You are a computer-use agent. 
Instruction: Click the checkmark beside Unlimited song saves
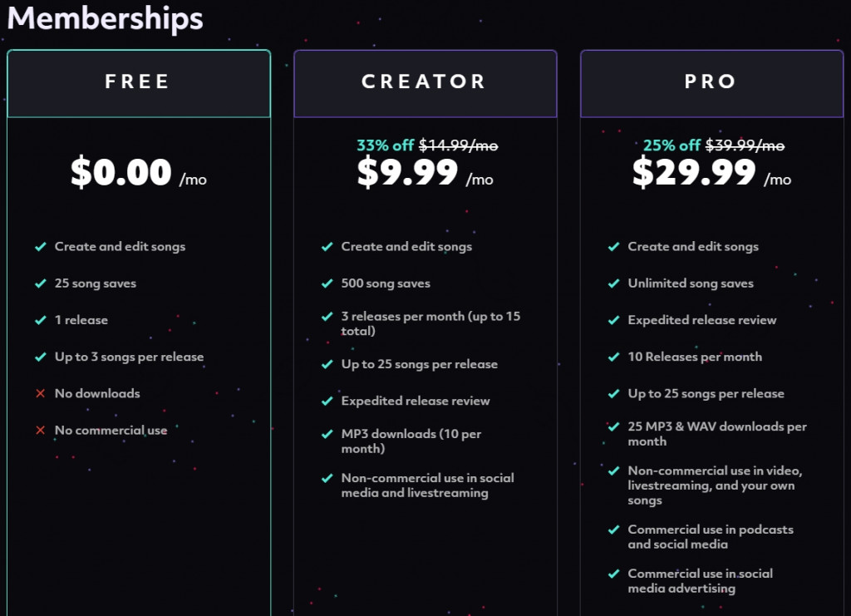[613, 283]
